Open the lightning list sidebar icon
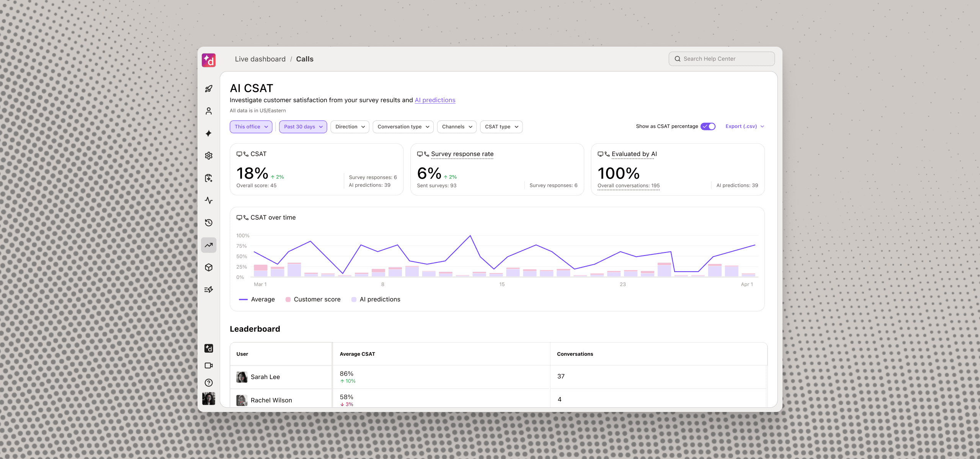Image resolution: width=980 pixels, height=459 pixels. pyautogui.click(x=209, y=290)
